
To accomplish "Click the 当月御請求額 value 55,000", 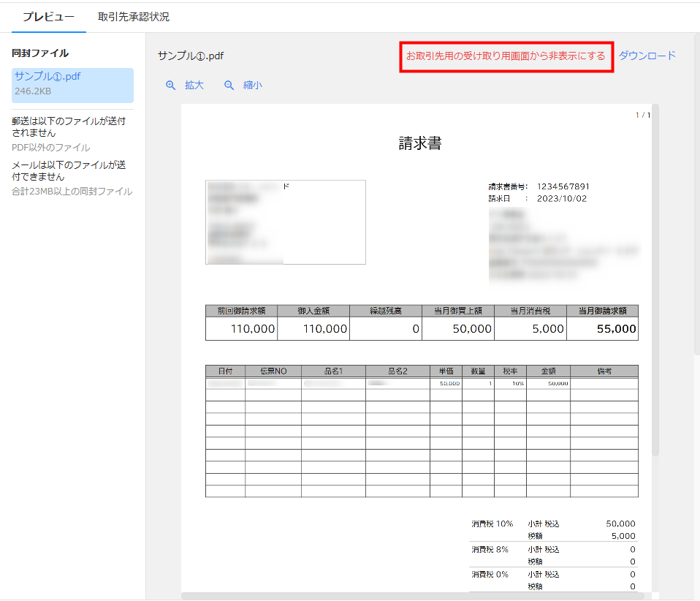I will [616, 329].
